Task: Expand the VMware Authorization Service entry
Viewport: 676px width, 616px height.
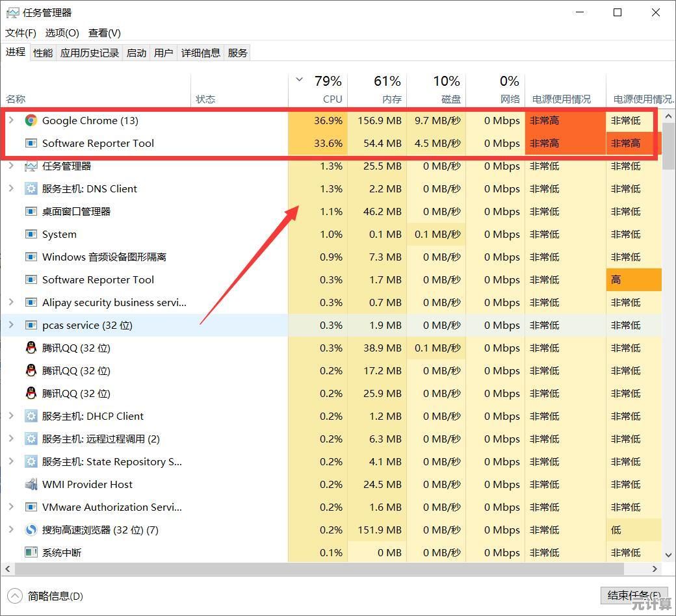Action: tap(11, 507)
